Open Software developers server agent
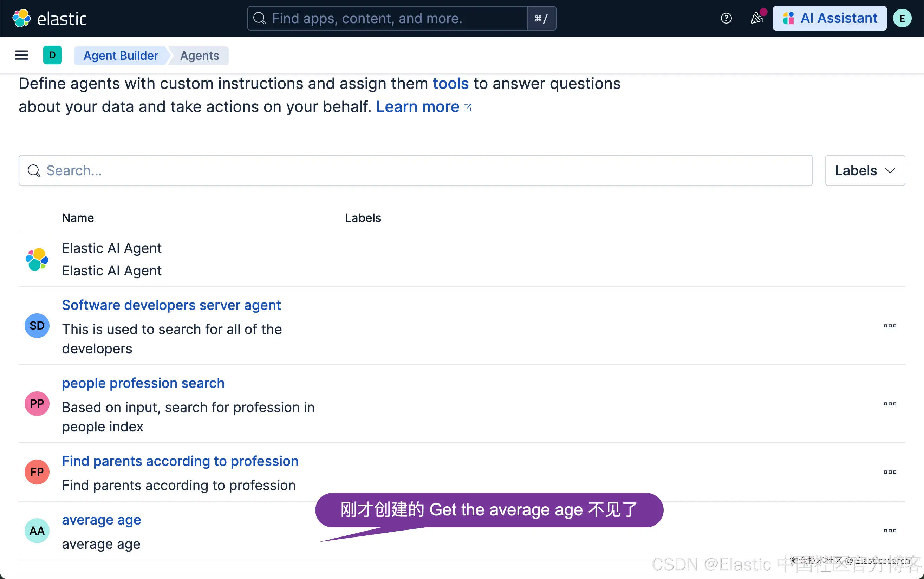This screenshot has height=579, width=924. point(171,305)
